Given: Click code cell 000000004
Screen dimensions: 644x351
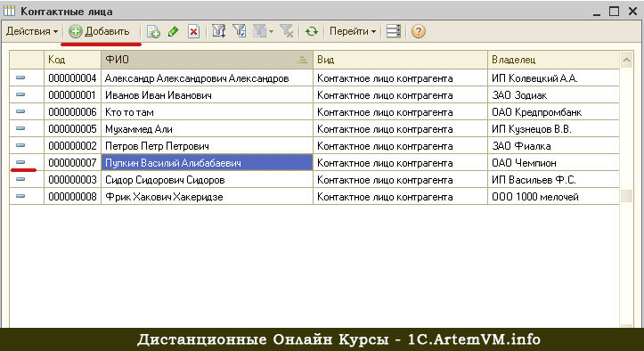Looking at the screenshot, I should click(x=72, y=78).
